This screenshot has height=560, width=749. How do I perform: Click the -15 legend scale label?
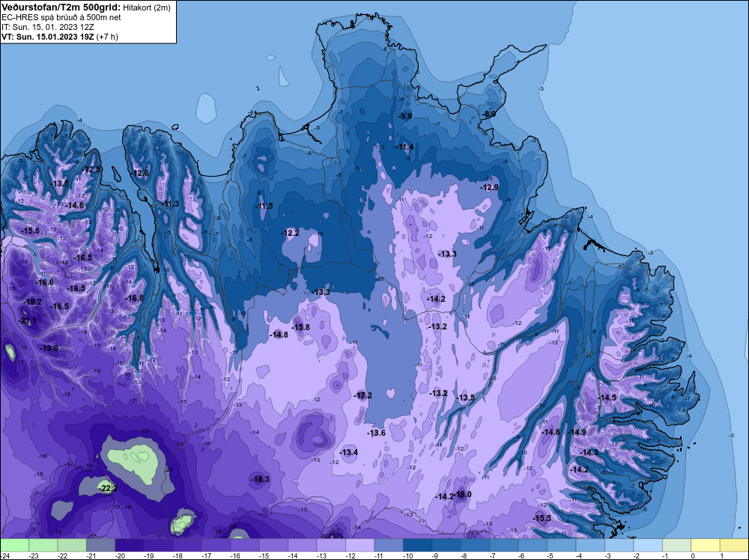point(264,556)
